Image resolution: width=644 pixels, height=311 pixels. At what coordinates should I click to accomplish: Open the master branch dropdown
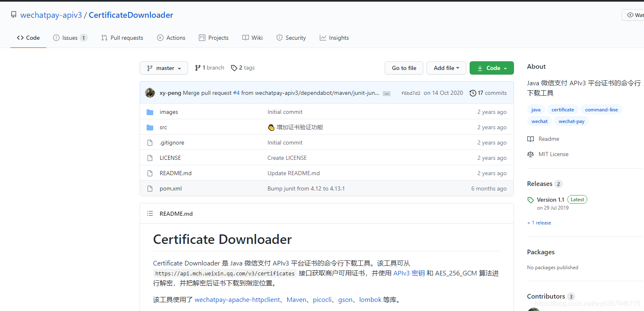point(164,68)
